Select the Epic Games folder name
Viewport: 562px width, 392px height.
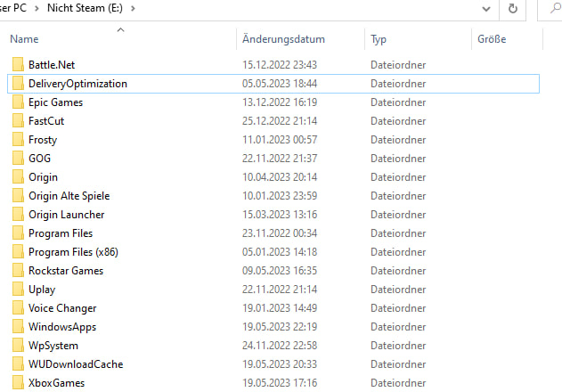55,102
